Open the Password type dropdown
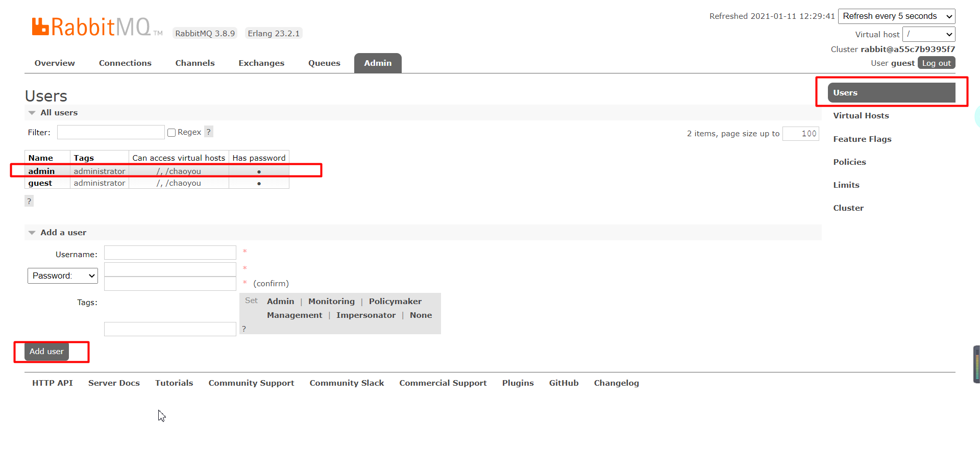 63,276
